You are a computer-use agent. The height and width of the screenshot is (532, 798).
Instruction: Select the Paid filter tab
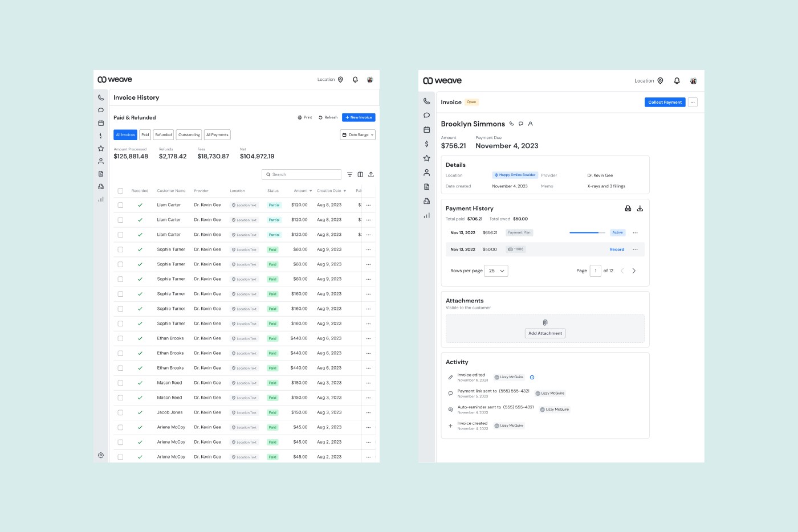(145, 135)
